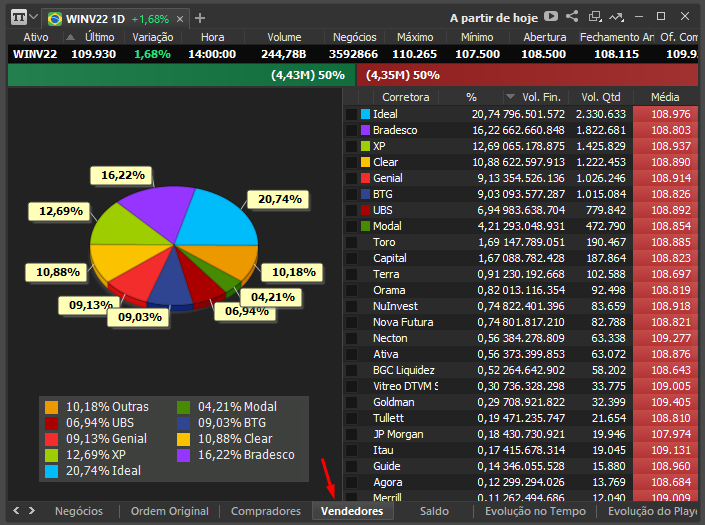Advance tabs with right arrow
Viewport: 705px width, 525px height.
pos(32,511)
